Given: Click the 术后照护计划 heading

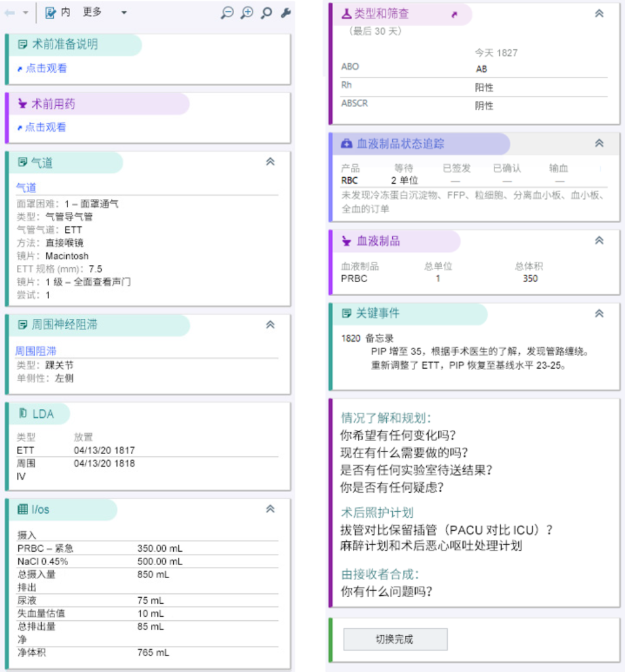Looking at the screenshot, I should click(x=377, y=513).
